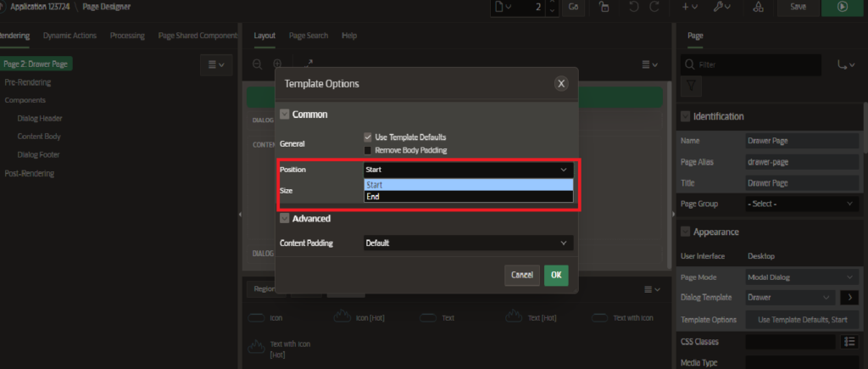868x369 pixels.
Task: Click the OK button in dialog
Action: tap(555, 275)
